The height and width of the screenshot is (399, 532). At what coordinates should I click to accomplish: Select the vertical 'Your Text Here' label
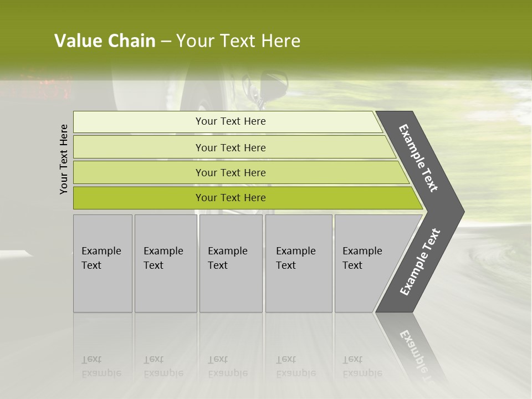[x=64, y=159]
